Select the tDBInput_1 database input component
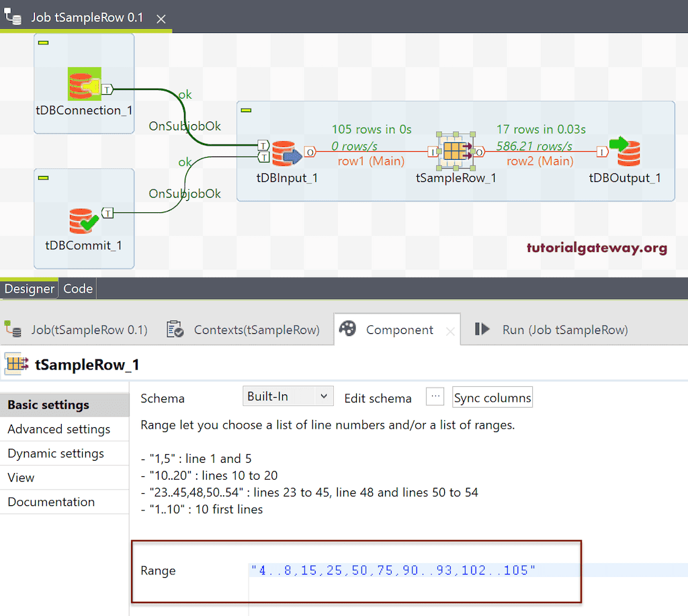Image resolution: width=688 pixels, height=616 pixels. (x=288, y=151)
